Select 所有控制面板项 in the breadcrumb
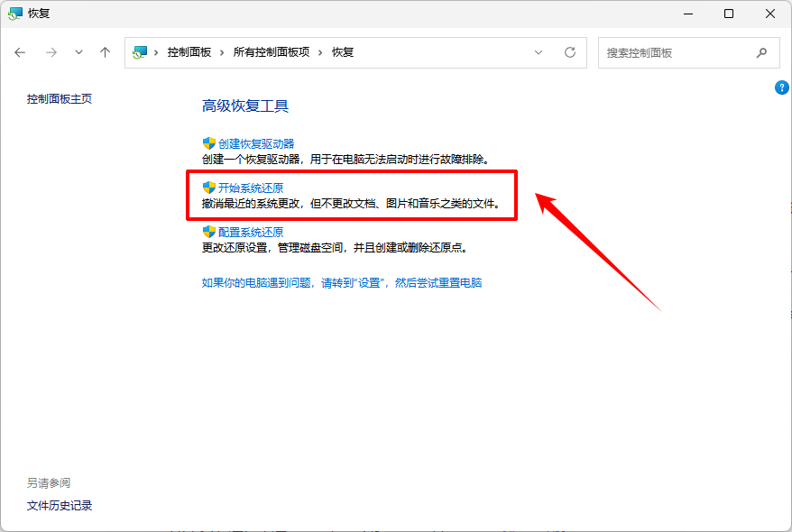Viewport: 792px width, 532px height. click(272, 52)
